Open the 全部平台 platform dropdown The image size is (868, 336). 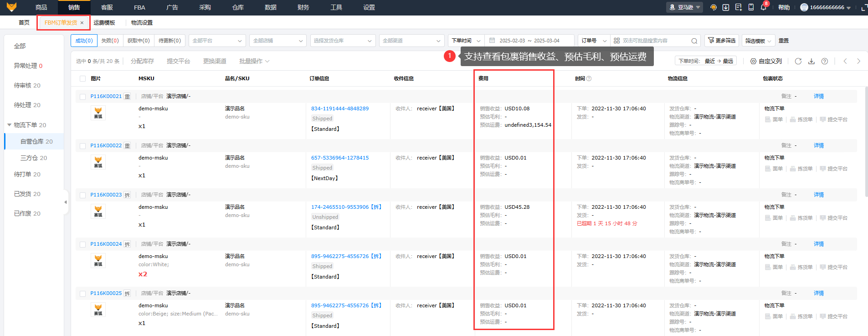coord(217,41)
